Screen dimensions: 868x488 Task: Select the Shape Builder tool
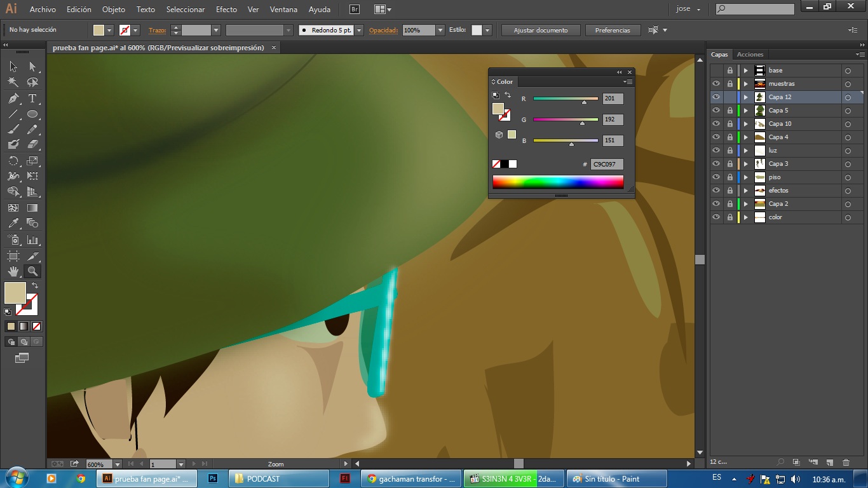tap(13, 191)
